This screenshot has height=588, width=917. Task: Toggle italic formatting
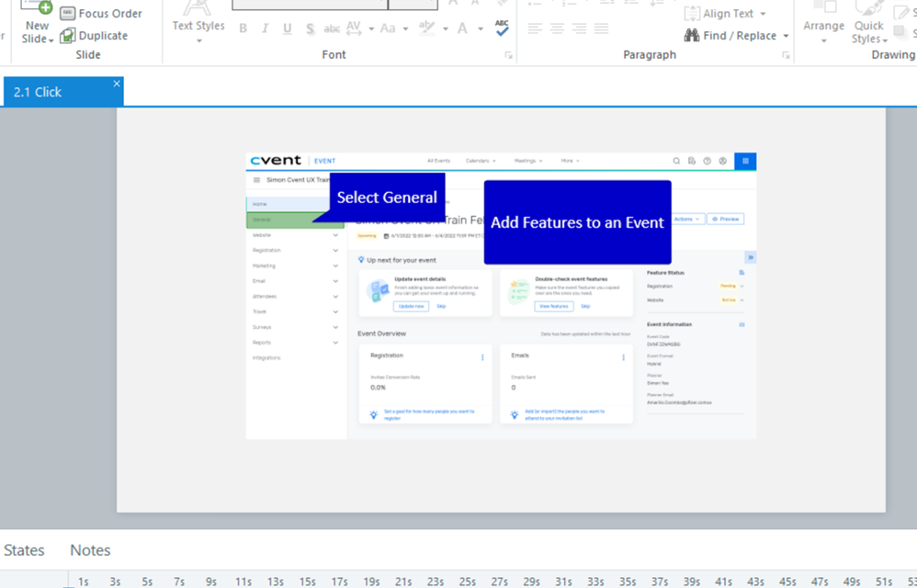coord(266,29)
